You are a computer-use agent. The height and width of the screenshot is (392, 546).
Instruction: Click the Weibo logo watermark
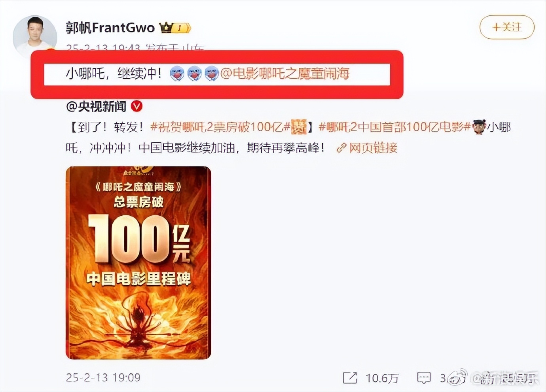click(457, 378)
